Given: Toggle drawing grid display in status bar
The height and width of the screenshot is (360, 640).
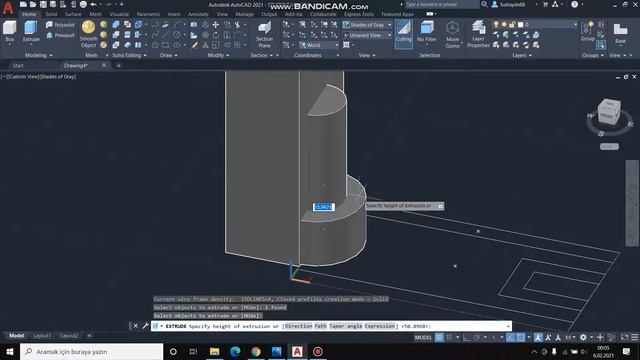Looking at the screenshot, I should (x=439, y=337).
